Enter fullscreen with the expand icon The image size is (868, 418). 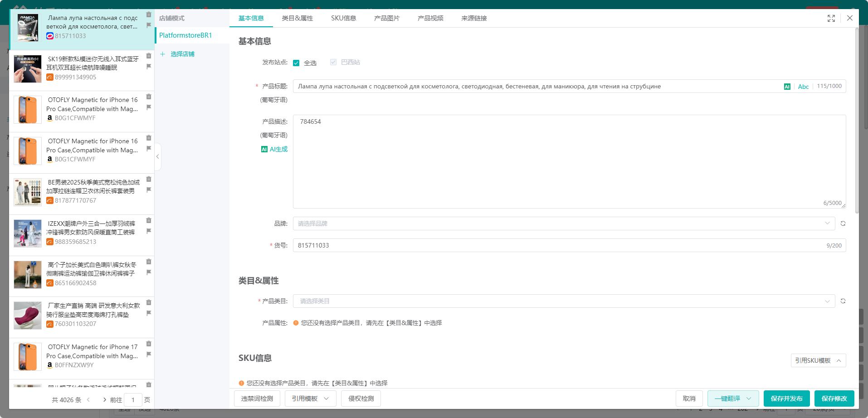(x=831, y=18)
